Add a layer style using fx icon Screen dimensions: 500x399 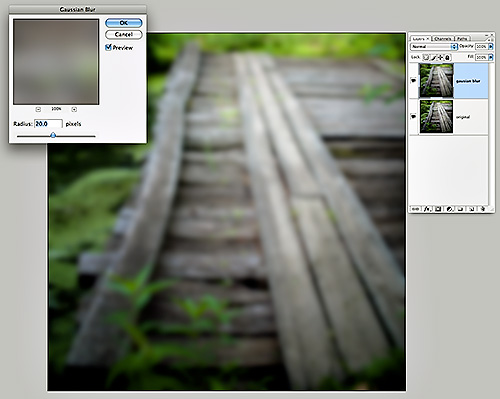pos(428,209)
